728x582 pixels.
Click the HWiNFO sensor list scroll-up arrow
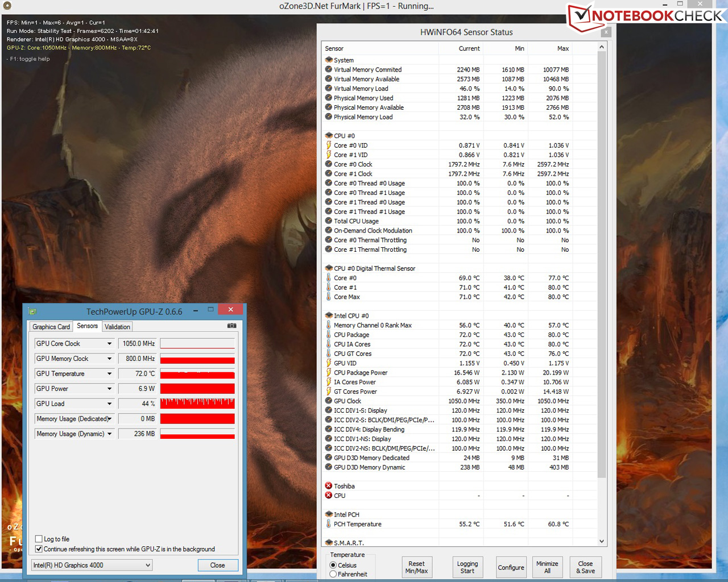point(602,48)
